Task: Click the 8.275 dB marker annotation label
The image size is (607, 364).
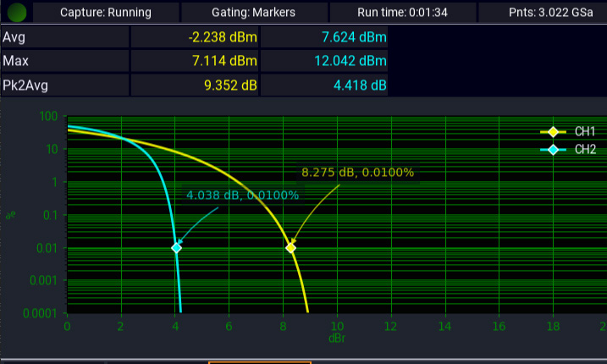Action: click(x=357, y=173)
